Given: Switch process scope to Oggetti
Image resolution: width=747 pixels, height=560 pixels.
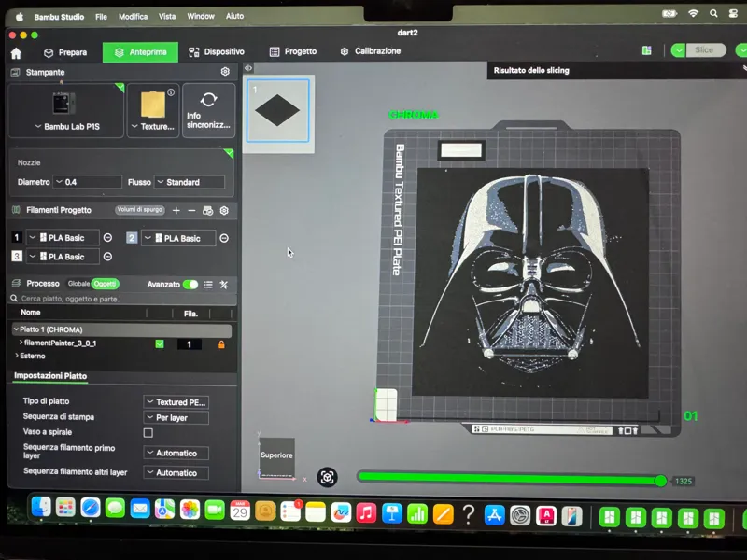Looking at the screenshot, I should point(105,284).
